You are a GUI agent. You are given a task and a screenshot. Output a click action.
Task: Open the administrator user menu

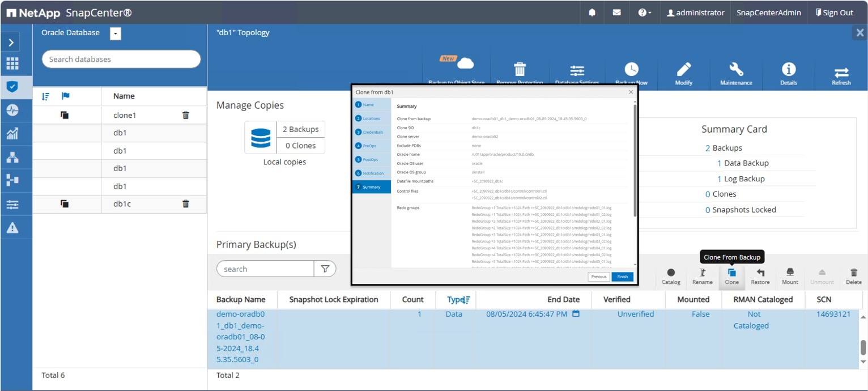click(x=695, y=12)
